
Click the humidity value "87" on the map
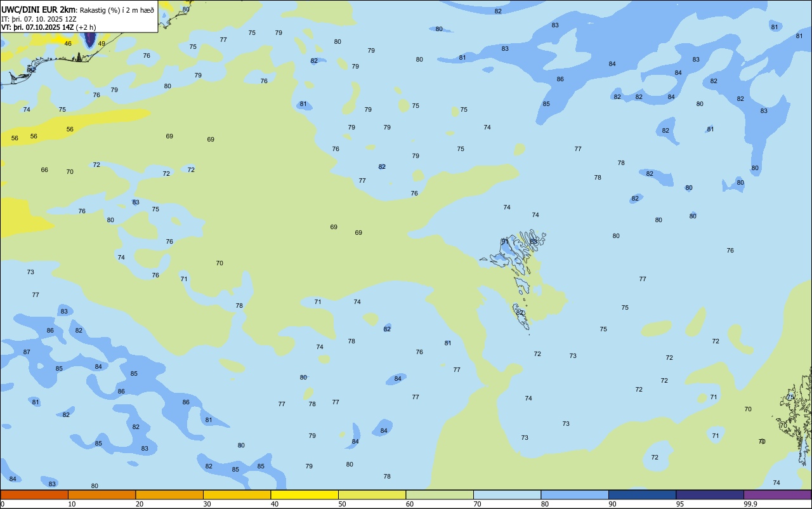[27, 352]
